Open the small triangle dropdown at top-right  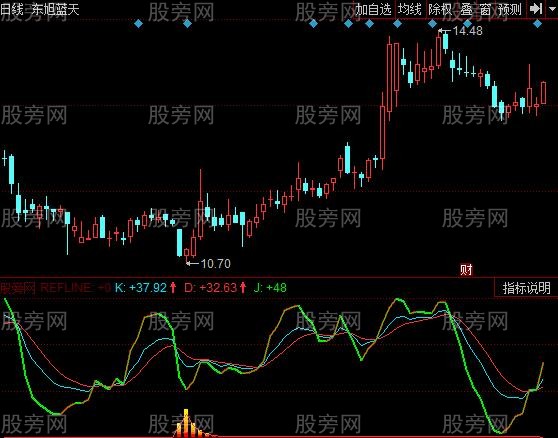(x=551, y=9)
